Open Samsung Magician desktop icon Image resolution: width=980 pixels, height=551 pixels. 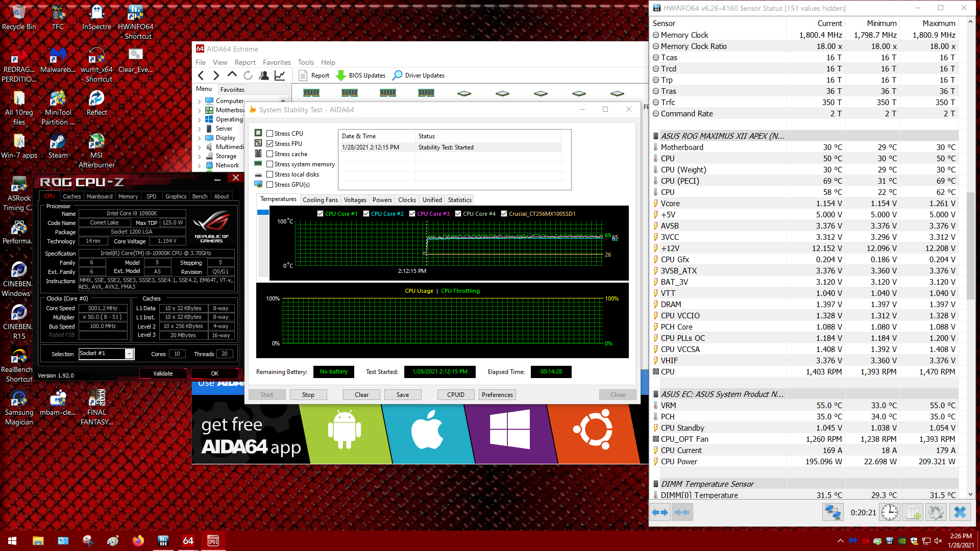19,408
